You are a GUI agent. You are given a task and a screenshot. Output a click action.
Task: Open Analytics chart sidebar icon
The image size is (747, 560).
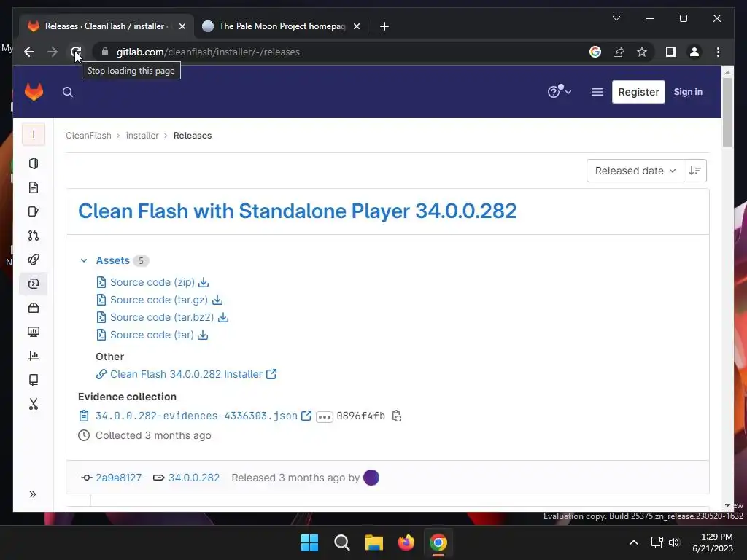tap(34, 356)
